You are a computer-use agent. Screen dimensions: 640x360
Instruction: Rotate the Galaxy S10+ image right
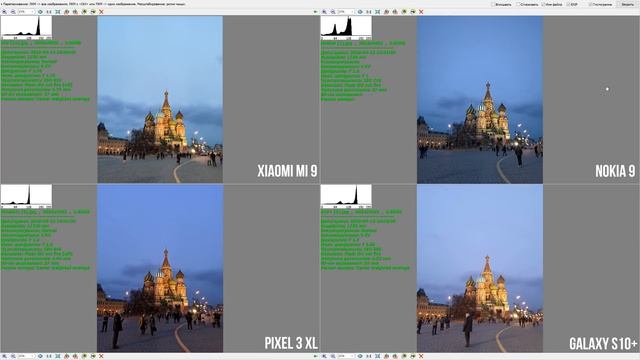(395, 356)
